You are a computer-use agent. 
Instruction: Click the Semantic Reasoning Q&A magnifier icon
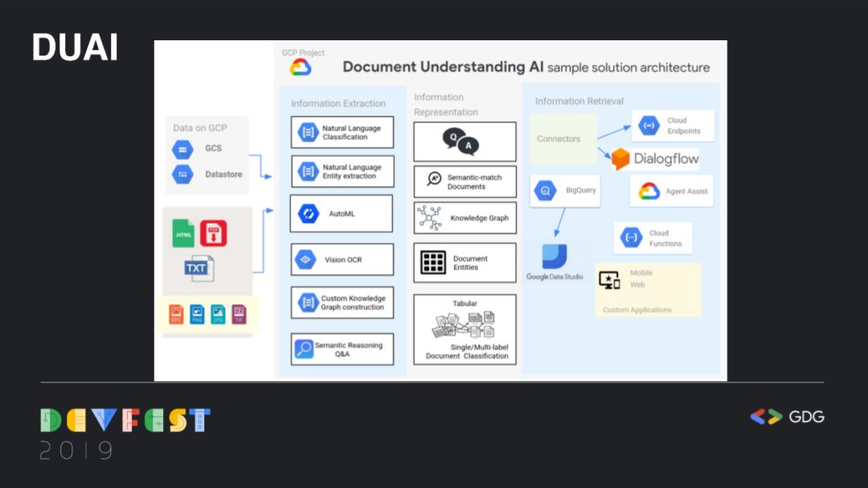pyautogui.click(x=304, y=349)
